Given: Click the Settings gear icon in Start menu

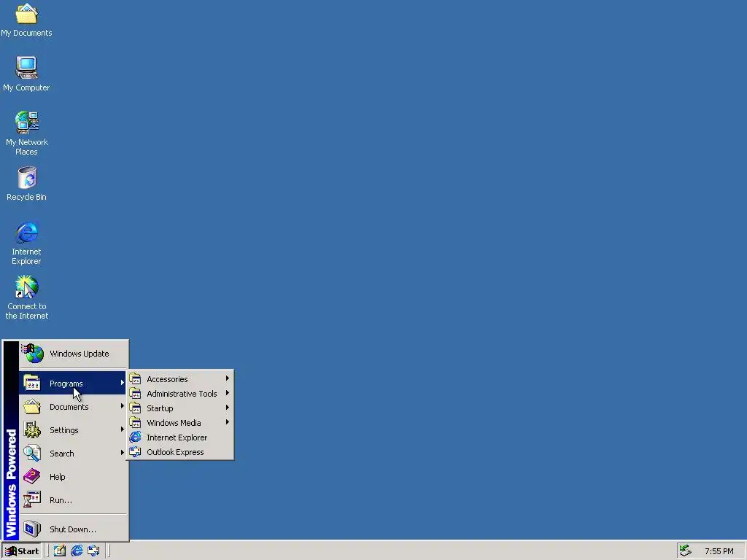Looking at the screenshot, I should click(32, 429).
